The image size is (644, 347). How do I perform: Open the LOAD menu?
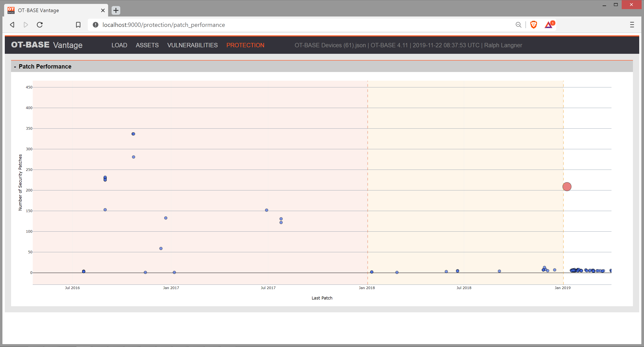[x=119, y=45]
